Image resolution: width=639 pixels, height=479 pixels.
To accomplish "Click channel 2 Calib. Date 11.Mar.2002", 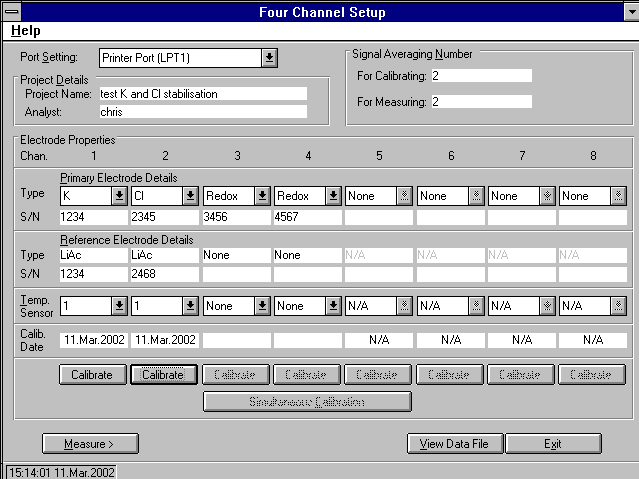I will tap(165, 340).
